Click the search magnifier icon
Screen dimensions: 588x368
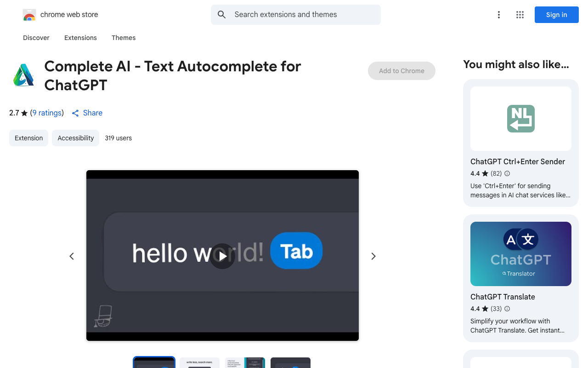222,15
